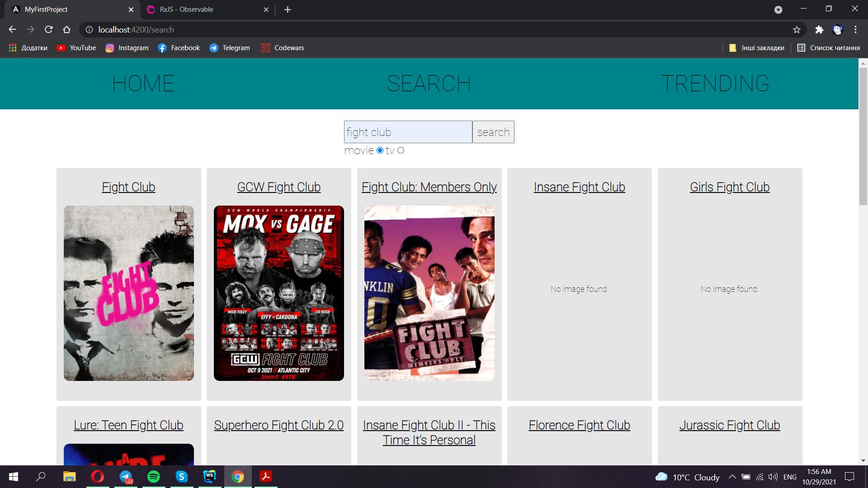Click the Lure Teen Fight Club title
This screenshot has width=868, height=488.
[x=127, y=425]
